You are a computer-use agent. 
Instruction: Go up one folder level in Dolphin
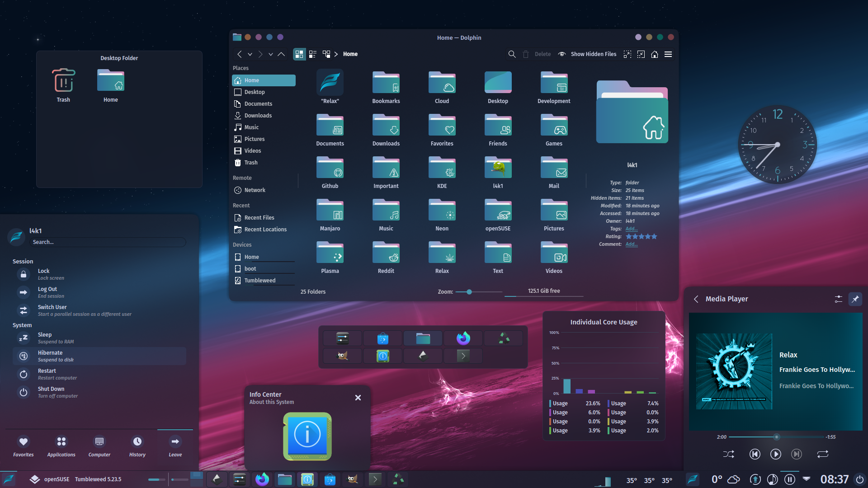point(281,54)
